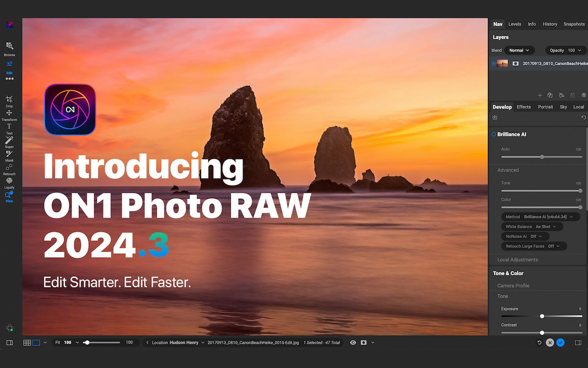Click the reset undo icon at bottom right
This screenshot has width=588, height=368.
(539, 342)
